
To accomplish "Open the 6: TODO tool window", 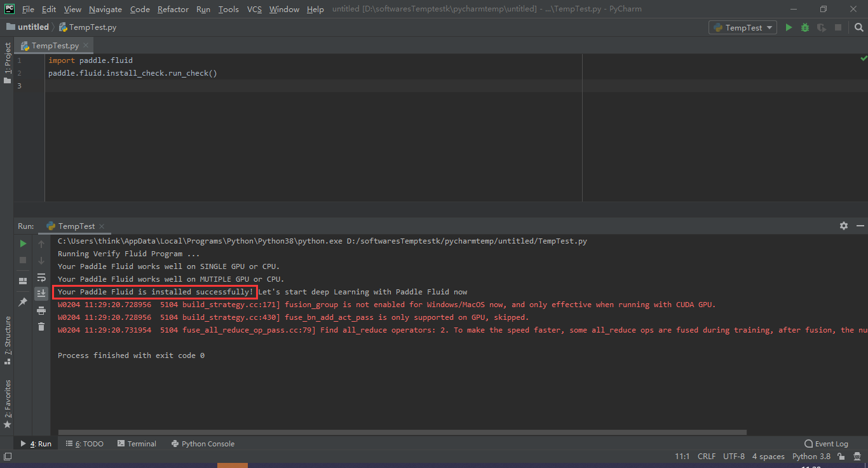I will coord(85,444).
